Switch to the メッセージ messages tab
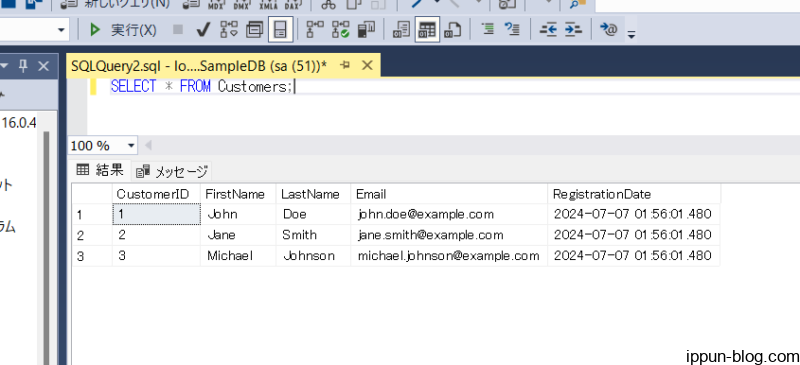800x365 pixels. click(172, 172)
